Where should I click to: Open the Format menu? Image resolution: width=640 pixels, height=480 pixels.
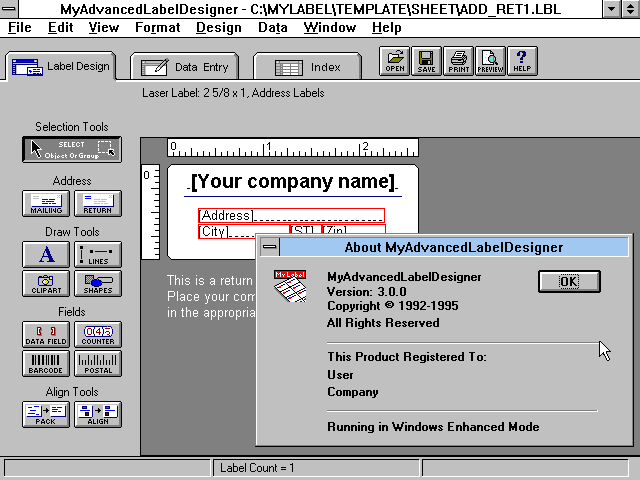(x=158, y=27)
